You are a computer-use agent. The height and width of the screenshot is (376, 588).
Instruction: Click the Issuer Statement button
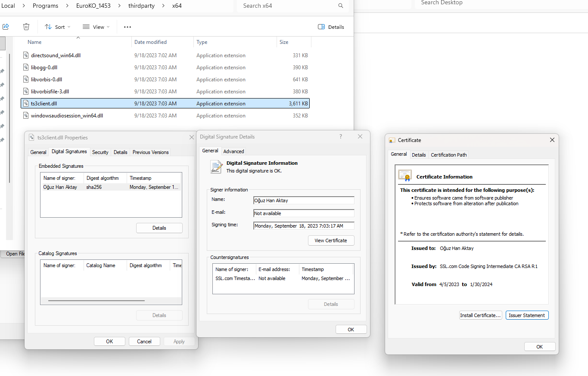[527, 315]
